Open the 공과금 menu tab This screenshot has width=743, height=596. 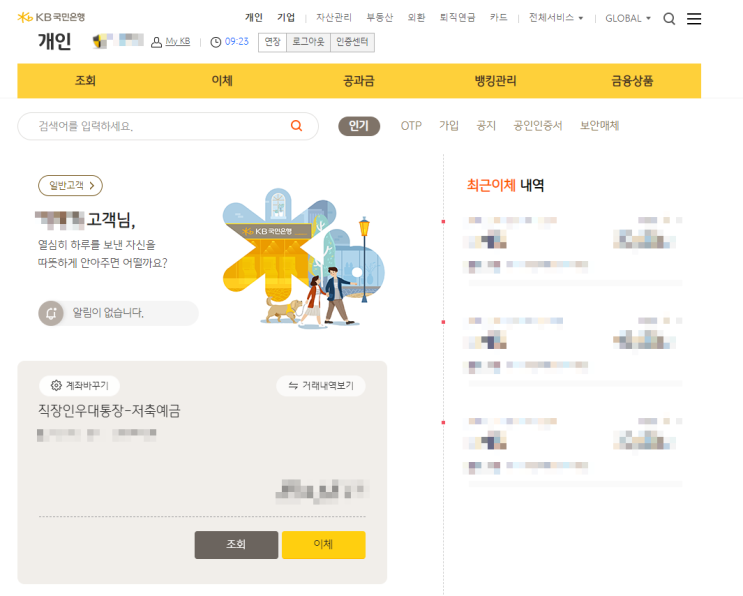coord(359,81)
